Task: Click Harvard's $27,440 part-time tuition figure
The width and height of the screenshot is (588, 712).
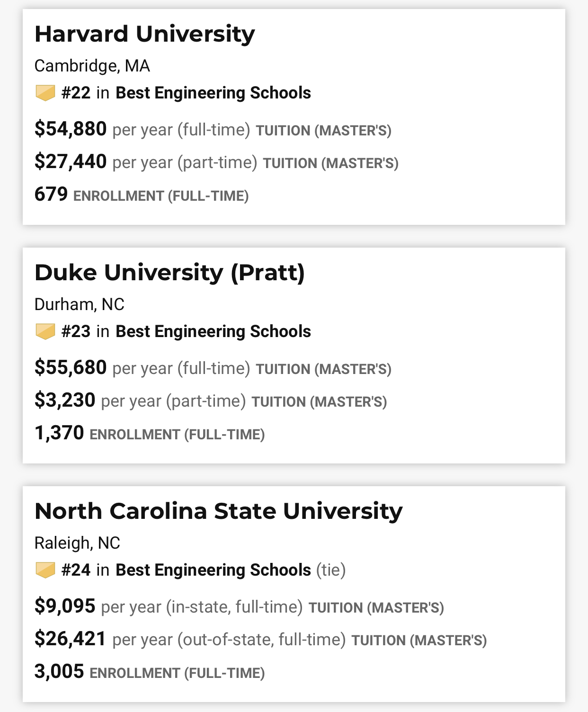Action: tap(71, 161)
